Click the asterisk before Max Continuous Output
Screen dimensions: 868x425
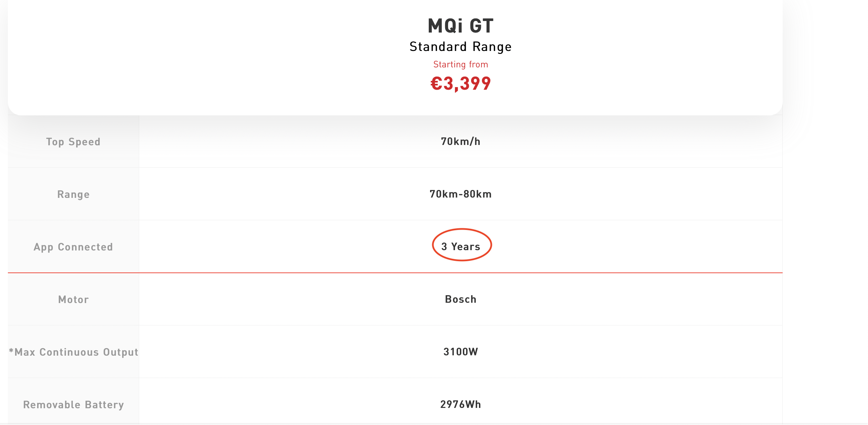coord(11,351)
